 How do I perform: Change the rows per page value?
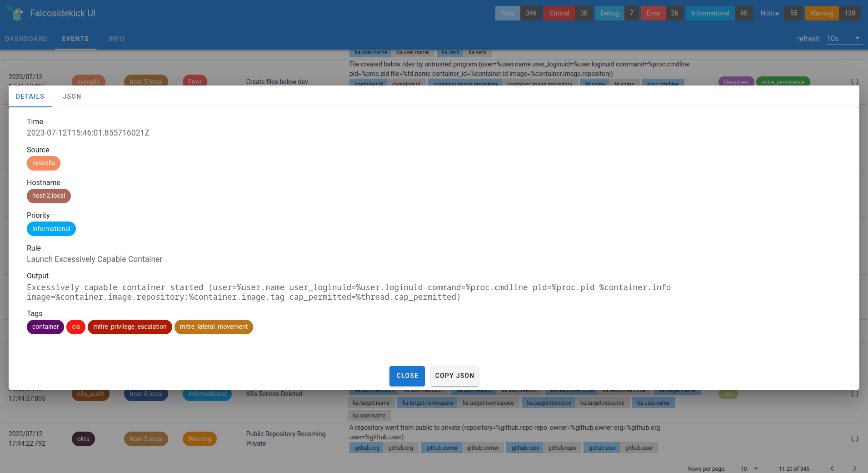click(x=748, y=468)
